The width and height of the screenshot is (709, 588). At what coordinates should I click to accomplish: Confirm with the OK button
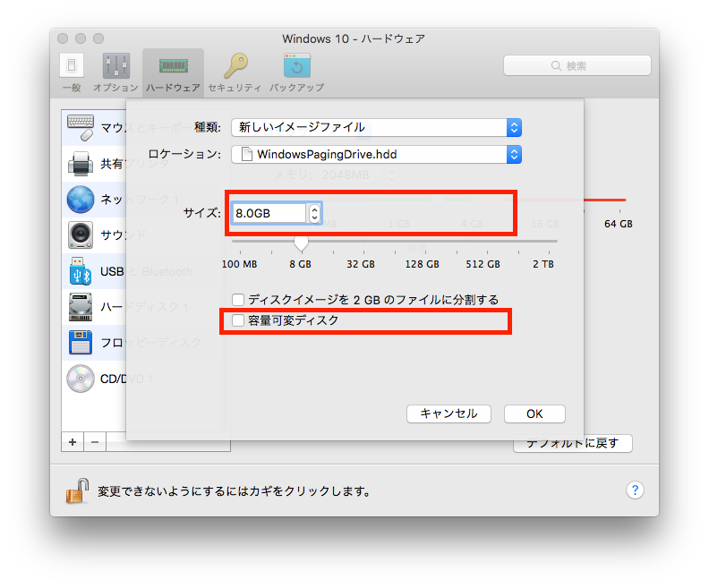pos(534,414)
